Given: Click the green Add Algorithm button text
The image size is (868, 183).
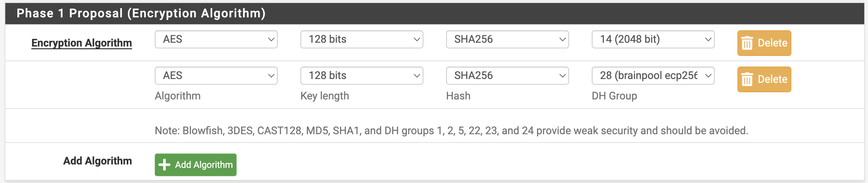Looking at the screenshot, I should coord(204,165).
